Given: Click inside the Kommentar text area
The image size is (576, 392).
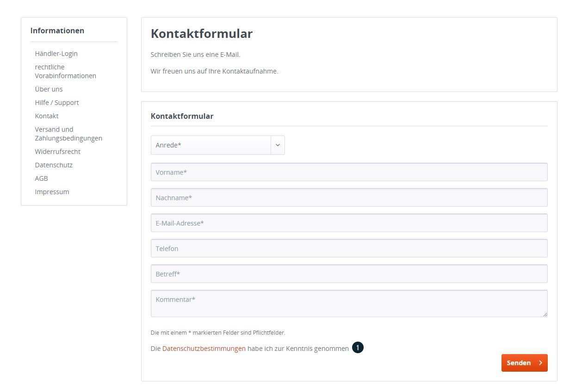Looking at the screenshot, I should click(349, 303).
